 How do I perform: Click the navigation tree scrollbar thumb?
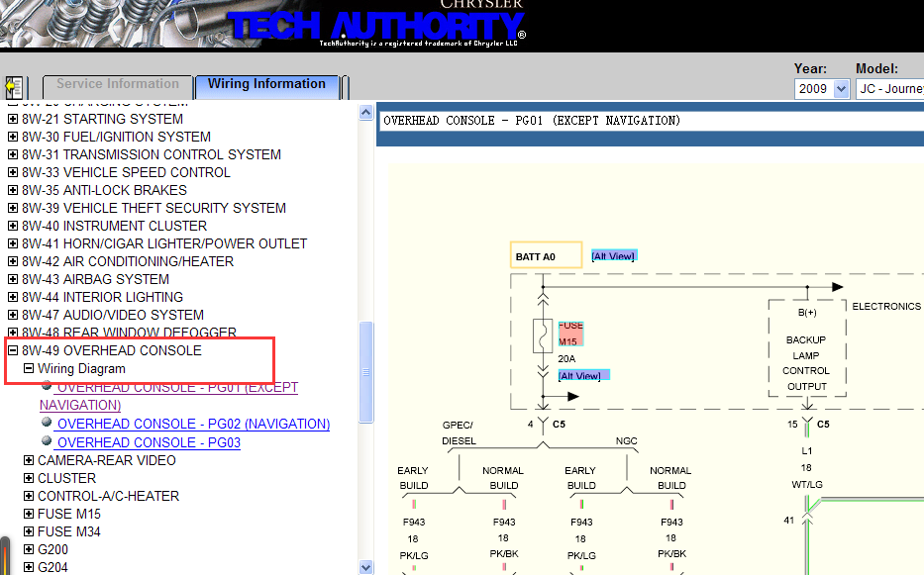(x=366, y=372)
